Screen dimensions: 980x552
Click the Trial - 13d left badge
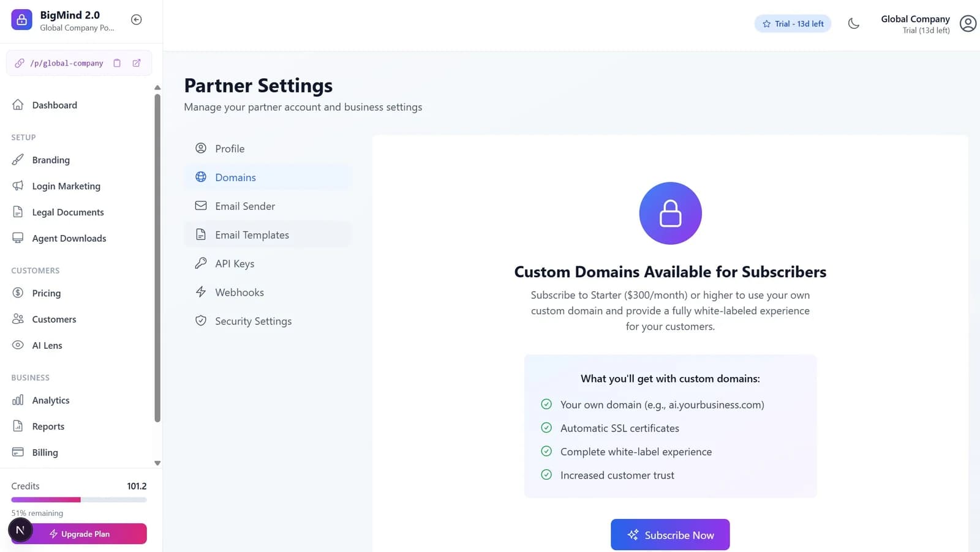pos(793,23)
